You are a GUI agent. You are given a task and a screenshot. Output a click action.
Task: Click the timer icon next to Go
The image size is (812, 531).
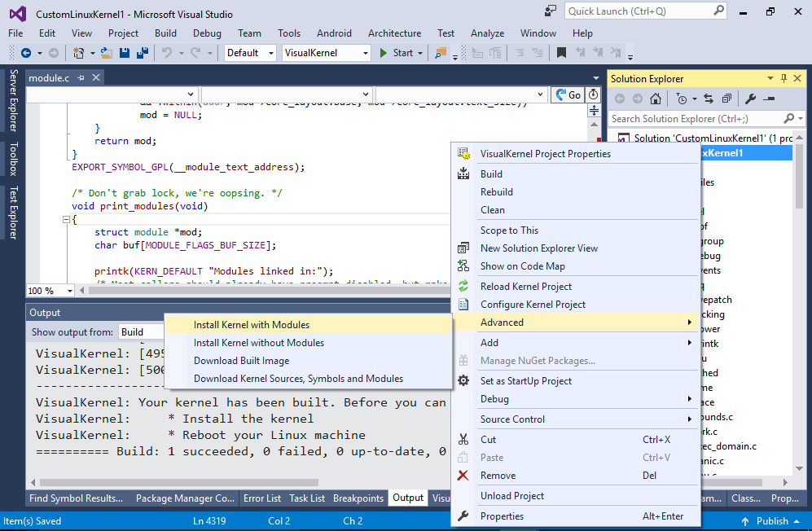pyautogui.click(x=594, y=94)
